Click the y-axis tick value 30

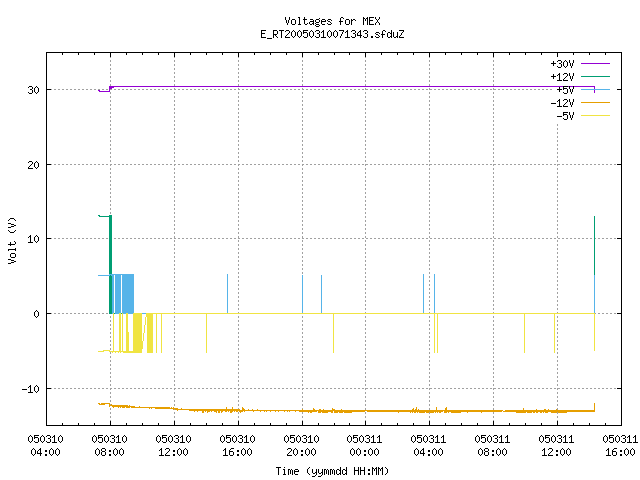[x=33, y=90]
